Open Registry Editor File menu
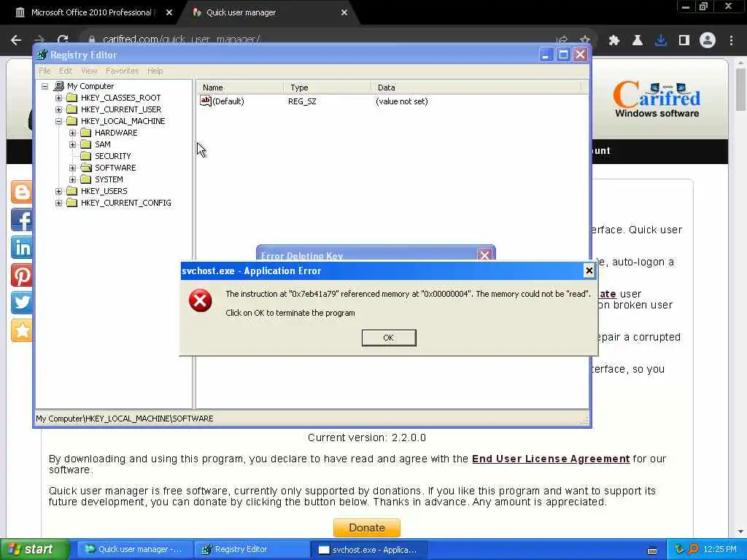 click(44, 71)
